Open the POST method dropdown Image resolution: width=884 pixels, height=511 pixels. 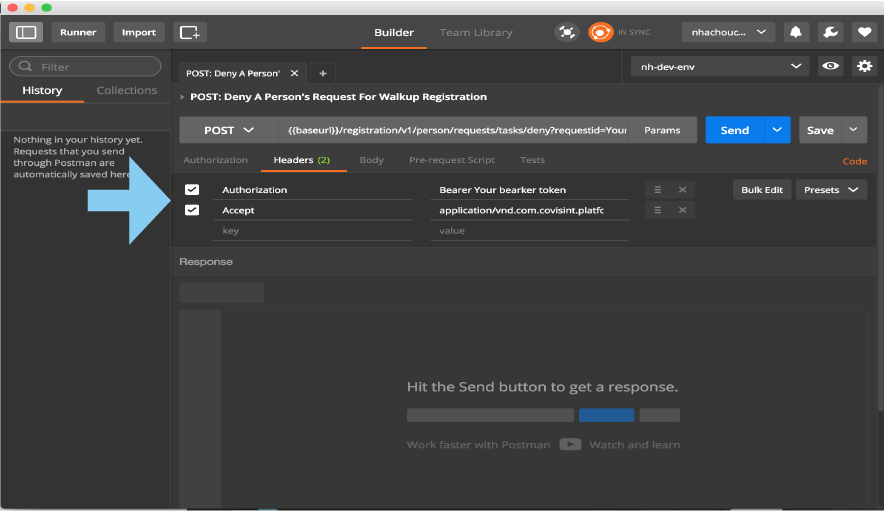tap(229, 130)
